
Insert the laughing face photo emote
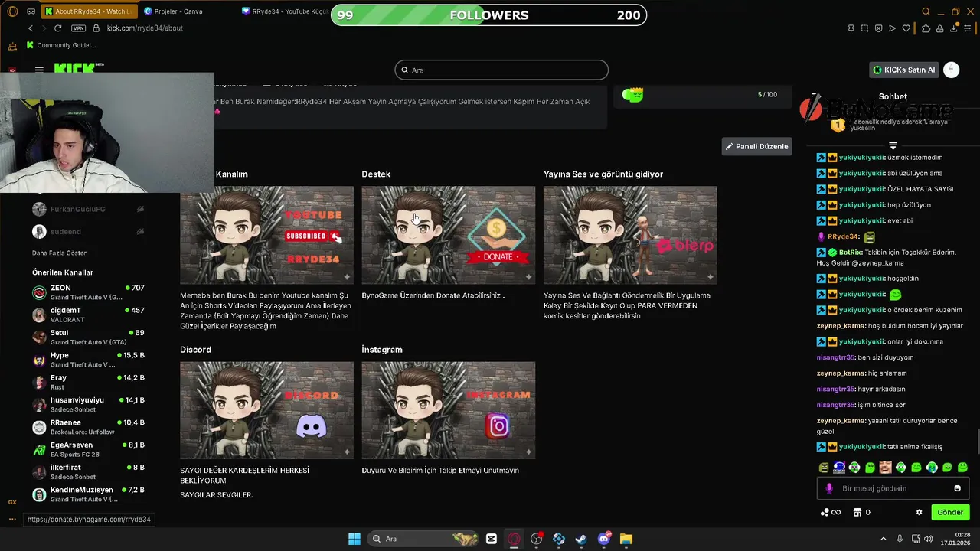tap(885, 467)
